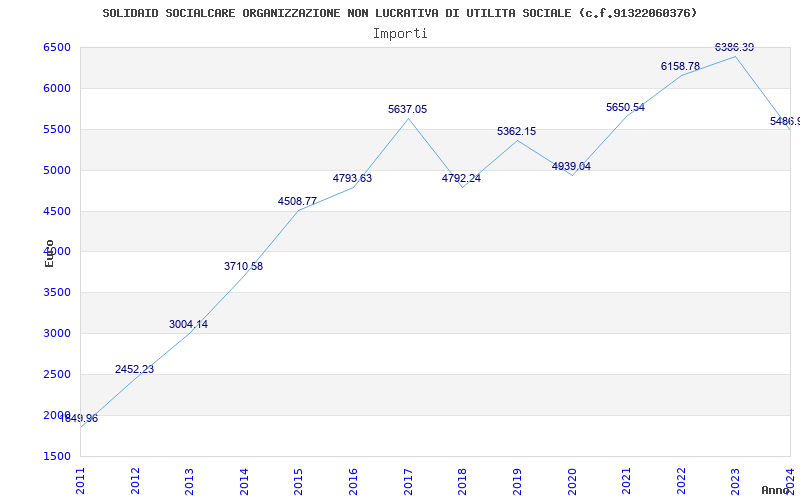The width and height of the screenshot is (800, 500).
Task: Select the 2017 x-axis year label
Action: click(x=408, y=481)
